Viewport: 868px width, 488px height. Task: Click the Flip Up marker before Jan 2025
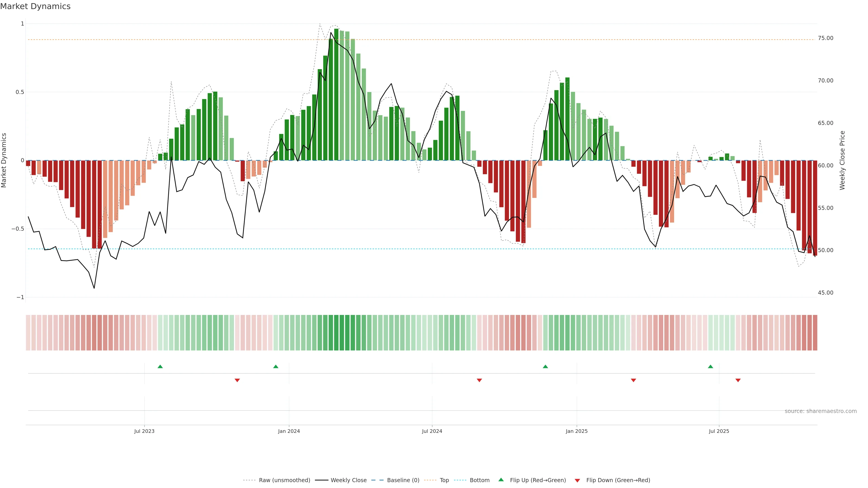545,366
